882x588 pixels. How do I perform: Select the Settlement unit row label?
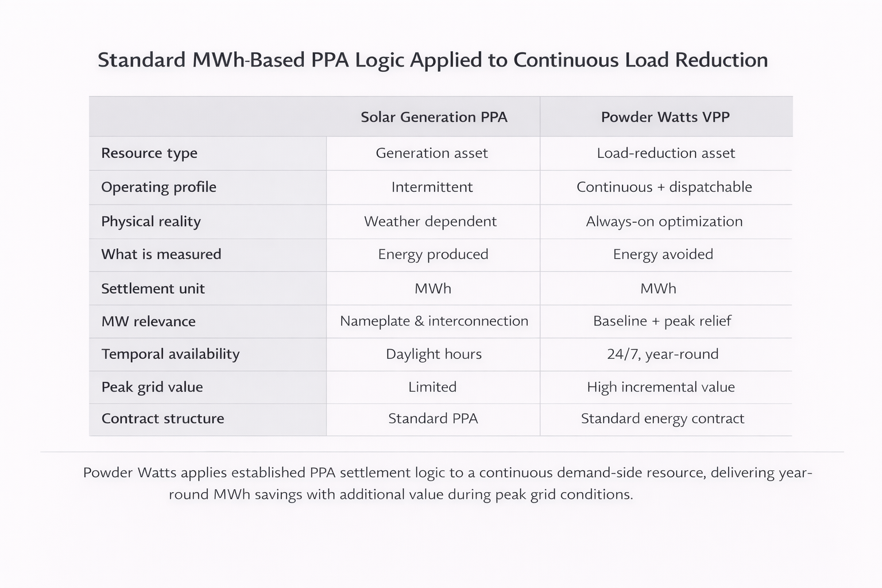[153, 288]
